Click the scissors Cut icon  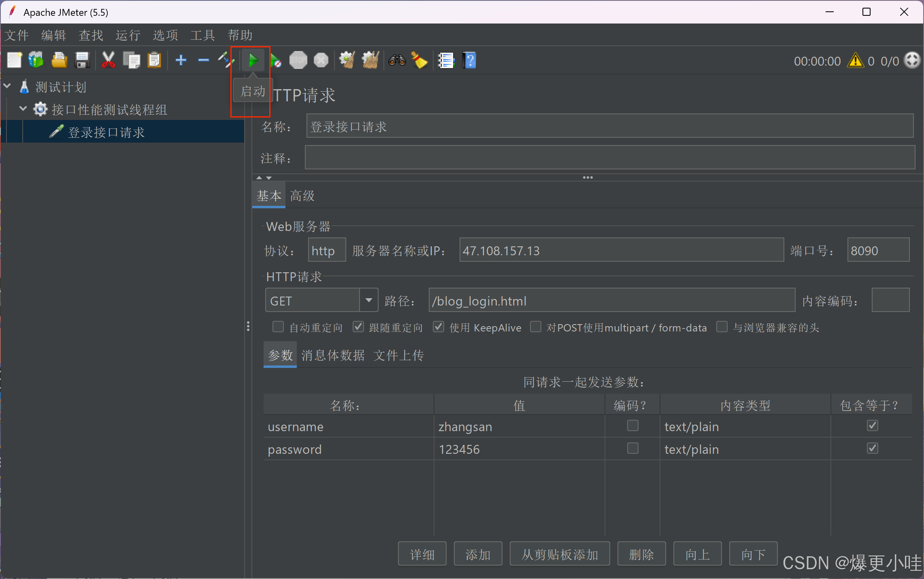click(x=108, y=61)
